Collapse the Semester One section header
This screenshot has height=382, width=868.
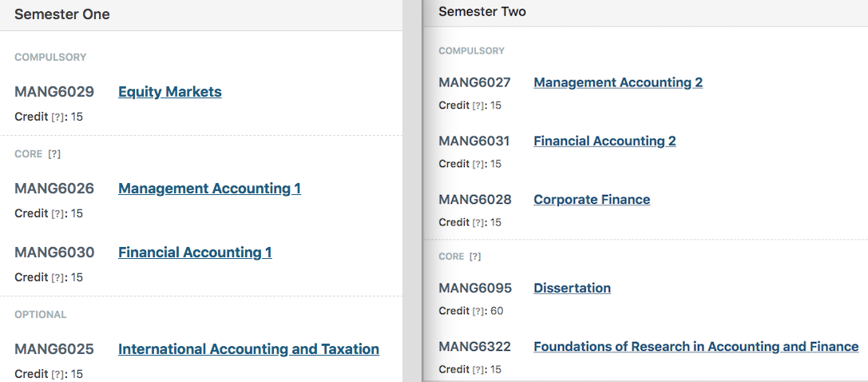point(201,15)
